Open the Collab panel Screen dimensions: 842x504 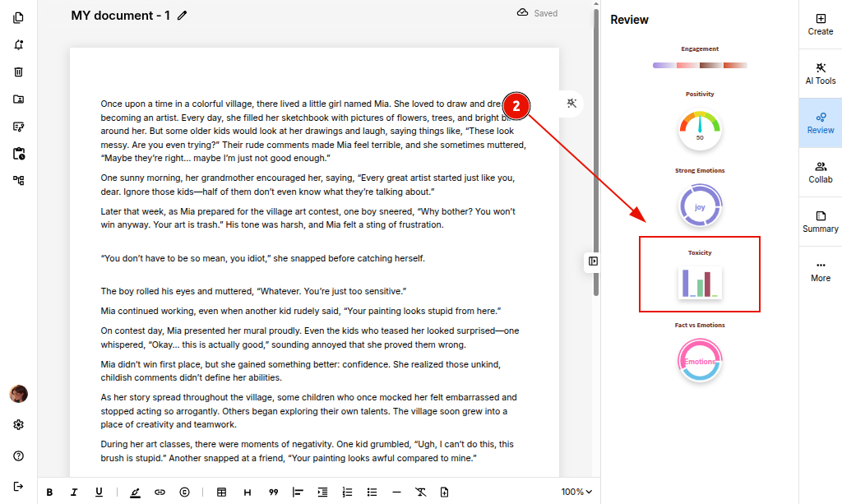(x=820, y=172)
